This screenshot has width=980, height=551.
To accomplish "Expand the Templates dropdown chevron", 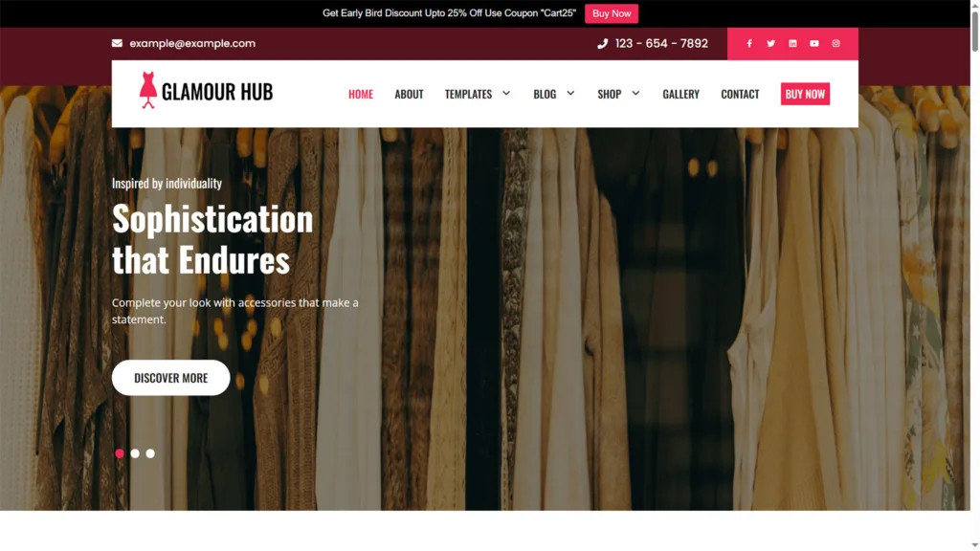I will [x=506, y=93].
